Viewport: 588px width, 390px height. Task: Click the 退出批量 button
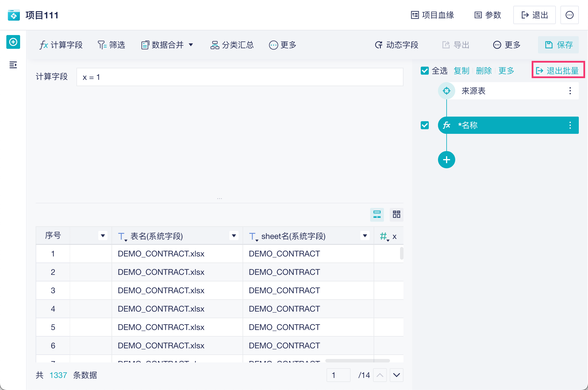tap(558, 71)
